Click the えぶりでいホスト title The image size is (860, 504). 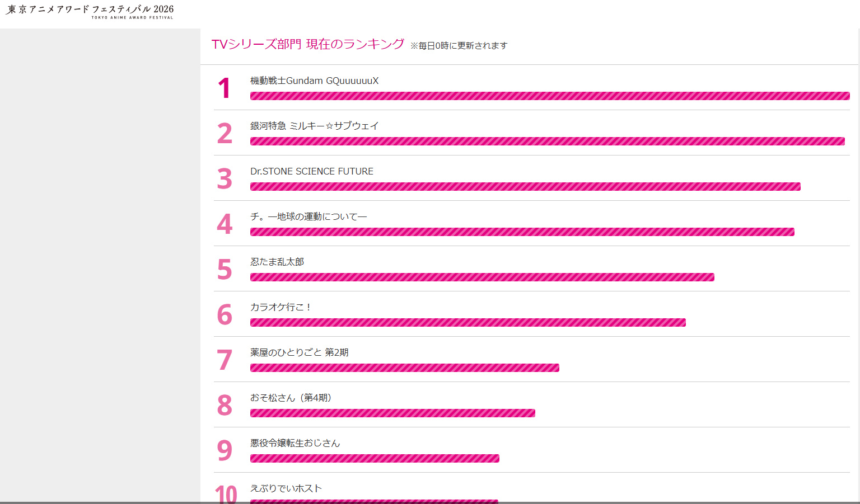coord(286,488)
